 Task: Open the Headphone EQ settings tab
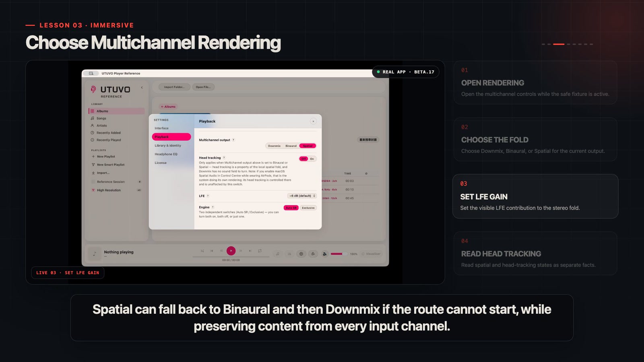pos(171,154)
